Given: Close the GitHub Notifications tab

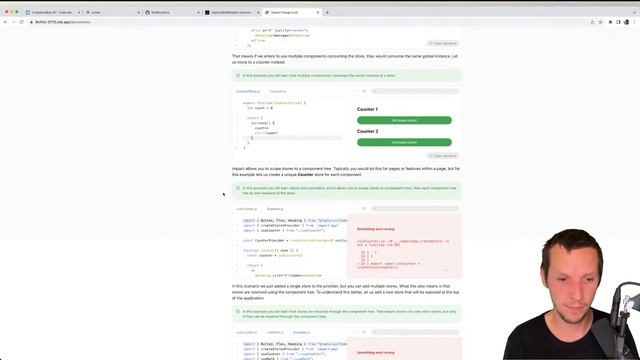Looking at the screenshot, I should 198,13.
